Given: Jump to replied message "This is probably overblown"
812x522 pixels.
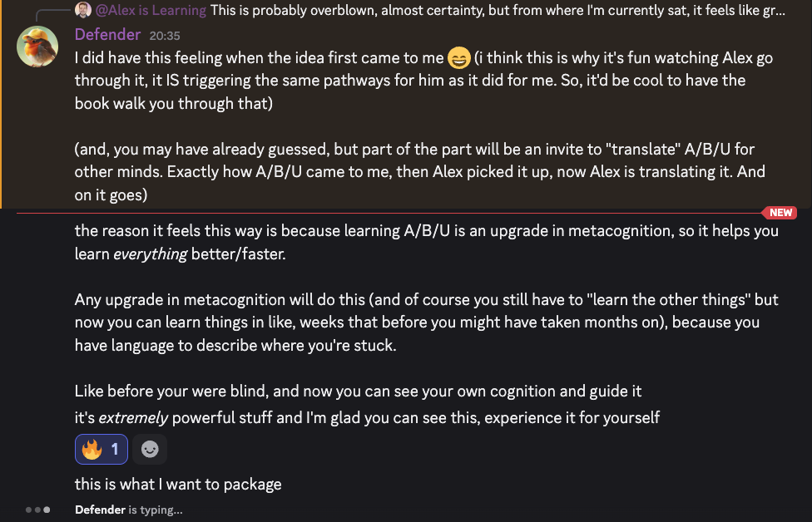Looking at the screenshot, I should coord(498,11).
